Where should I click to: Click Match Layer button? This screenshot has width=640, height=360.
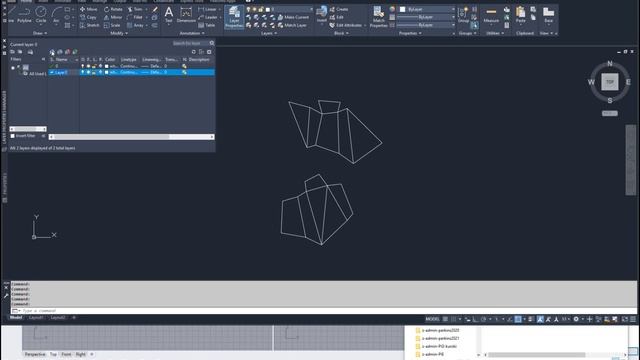[x=292, y=25]
